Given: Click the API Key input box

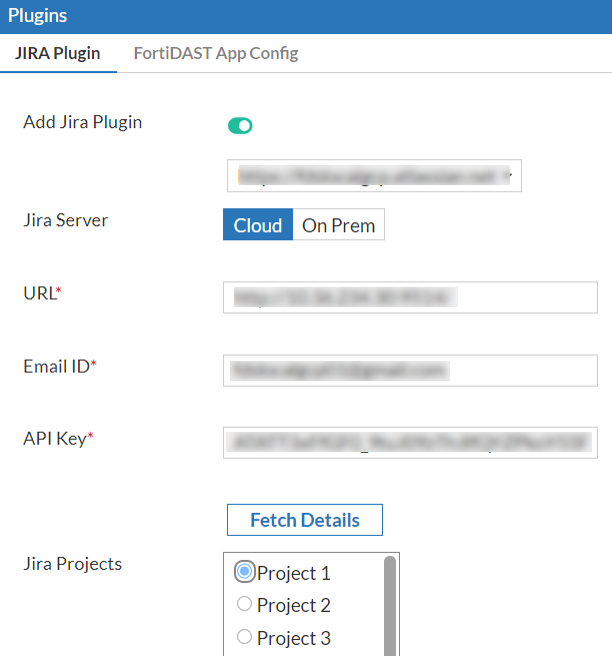Looking at the screenshot, I should coord(410,443).
